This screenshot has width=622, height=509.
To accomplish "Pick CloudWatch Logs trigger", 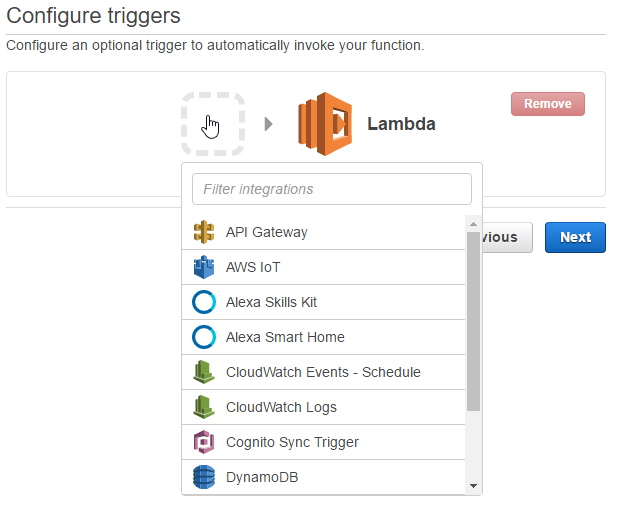I will [x=323, y=407].
